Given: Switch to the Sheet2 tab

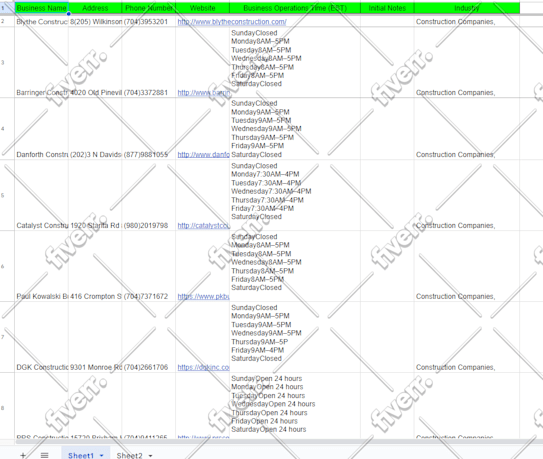Looking at the screenshot, I should [129, 455].
